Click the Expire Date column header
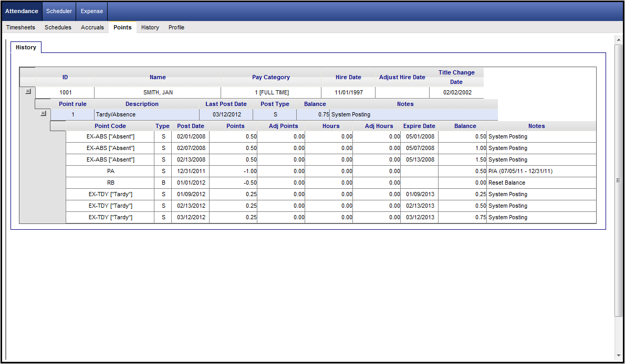Viewport: 625px width, 364px height. (x=419, y=126)
